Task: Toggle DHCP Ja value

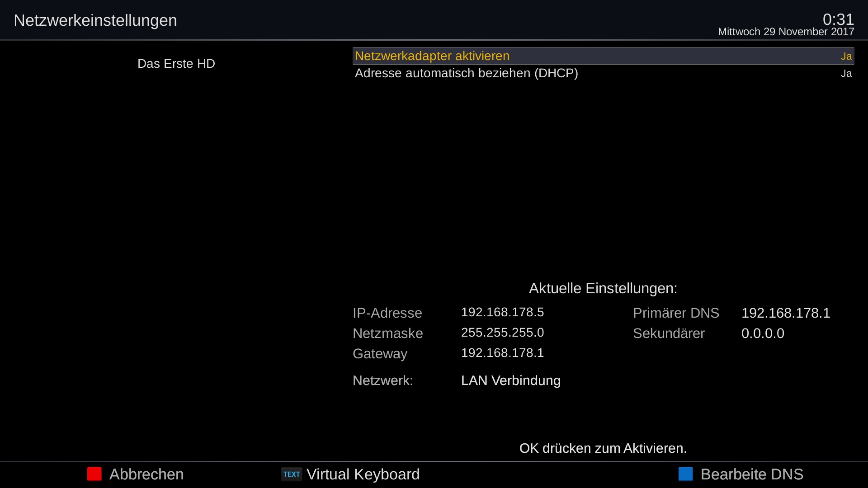Action: point(846,73)
